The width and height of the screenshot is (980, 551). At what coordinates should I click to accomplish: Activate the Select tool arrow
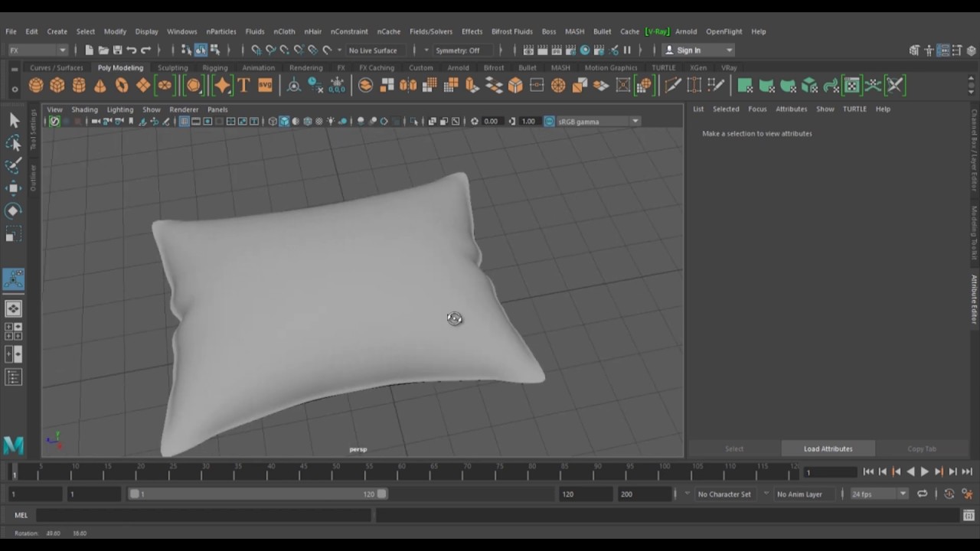14,119
